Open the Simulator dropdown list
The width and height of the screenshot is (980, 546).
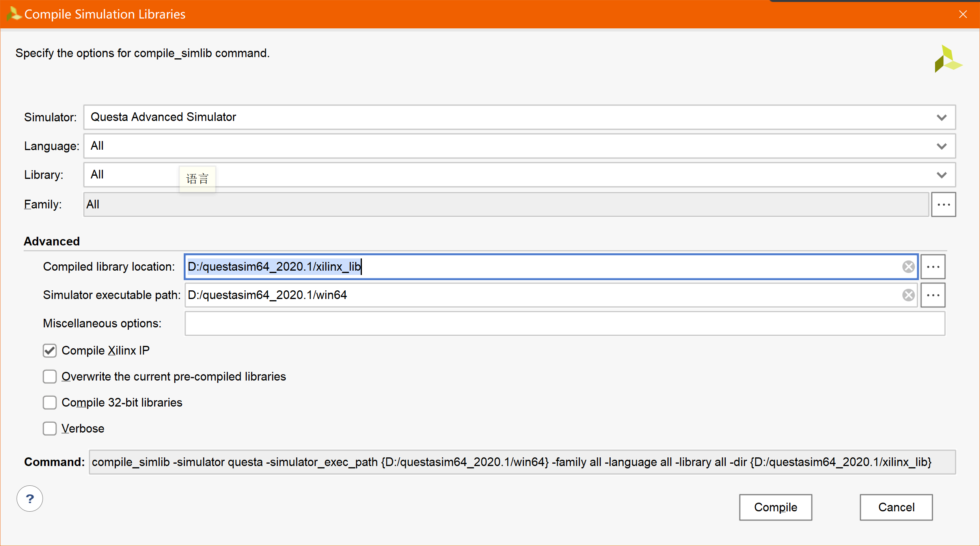[941, 117]
